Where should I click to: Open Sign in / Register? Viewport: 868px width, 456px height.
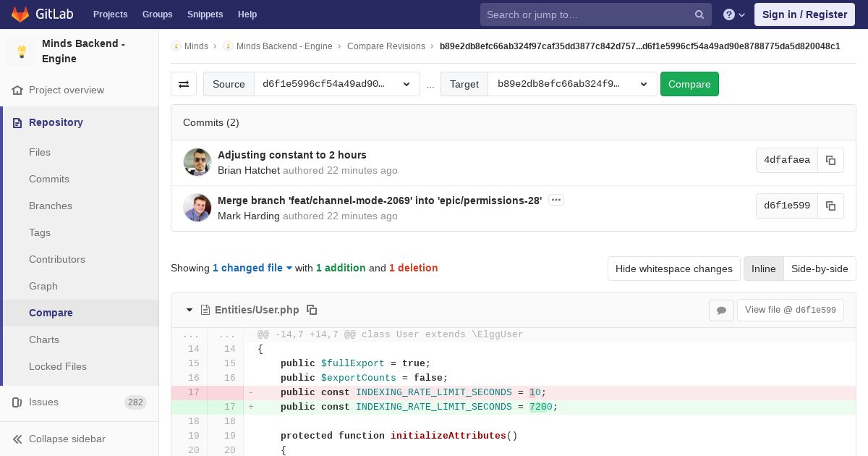[x=804, y=14]
